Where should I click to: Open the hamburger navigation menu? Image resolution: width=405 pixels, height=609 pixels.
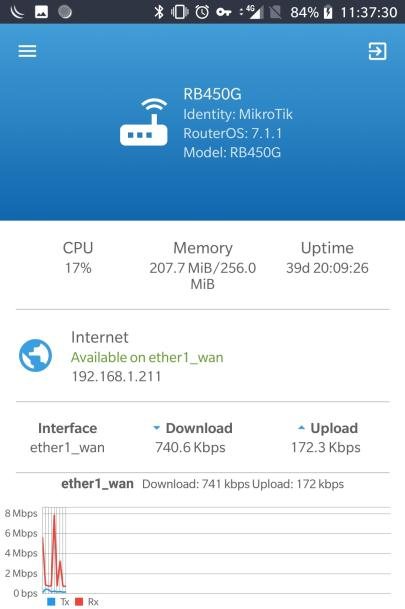pyautogui.click(x=27, y=51)
